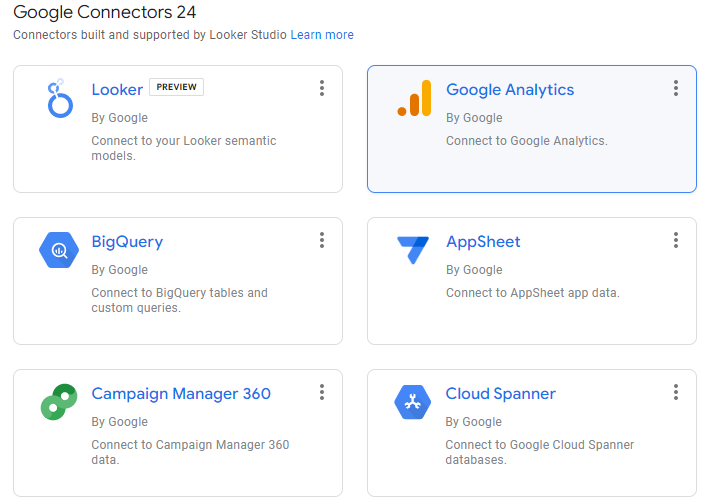Screen dimensions: 712x500
Task: Click 'By Google' under Google Analytics
Action: coord(474,118)
